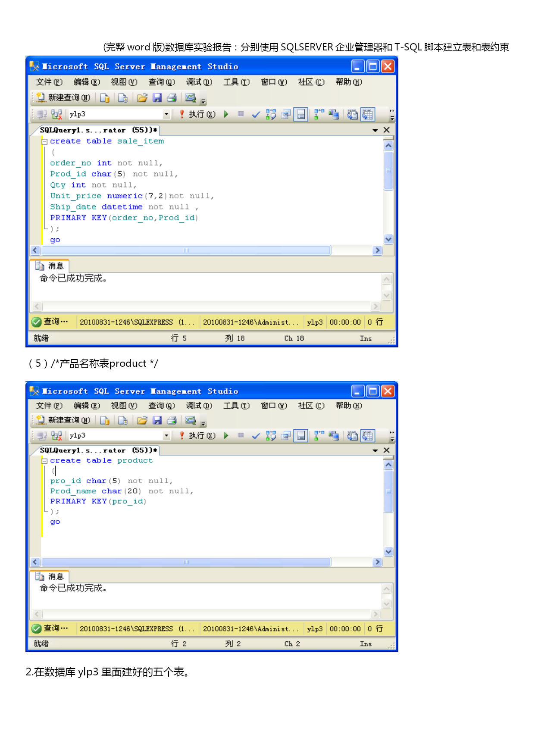
Task: Open the 窗口 menu in product window
Action: click(274, 406)
